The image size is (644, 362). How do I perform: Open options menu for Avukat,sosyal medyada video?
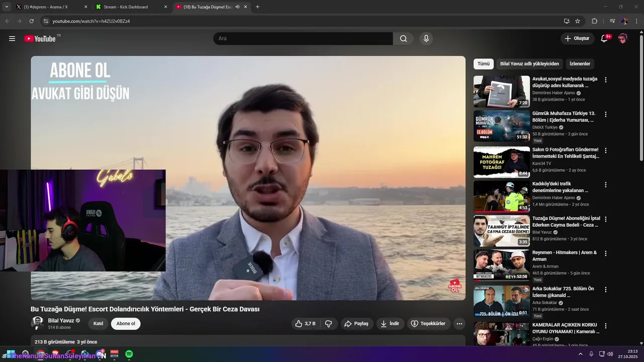click(606, 80)
